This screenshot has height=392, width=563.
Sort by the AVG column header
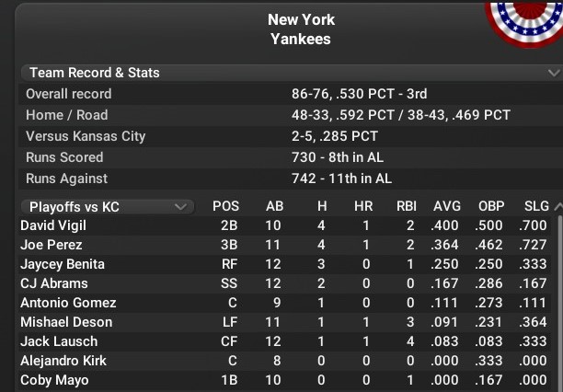[x=447, y=206]
